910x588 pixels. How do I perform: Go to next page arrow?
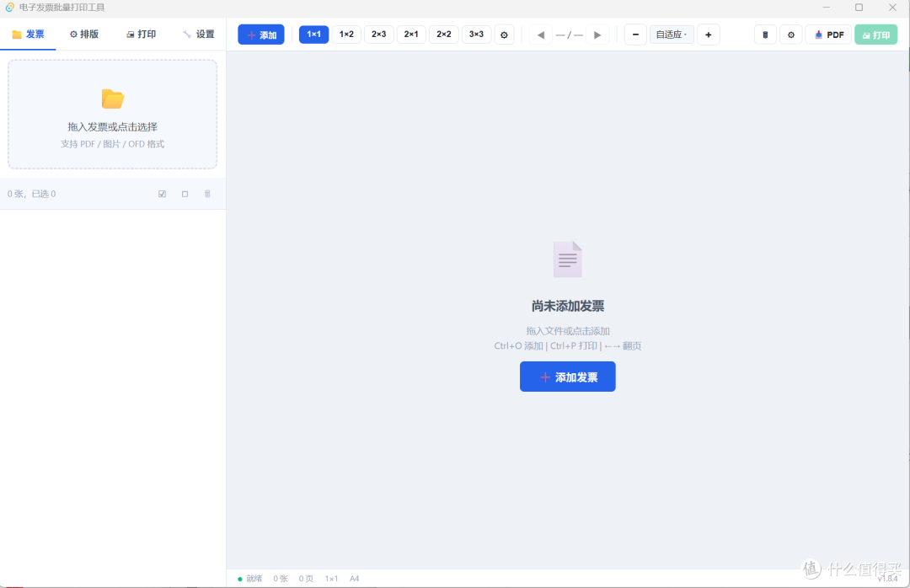597,35
